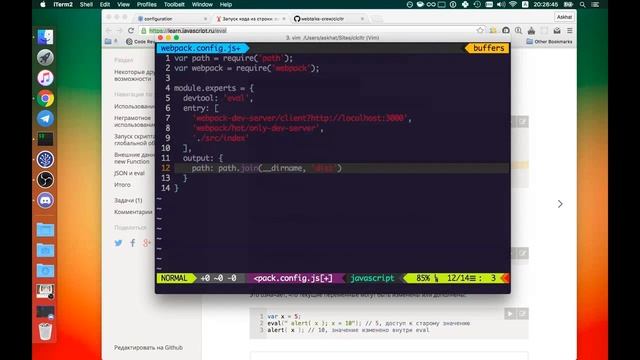Open the first blue folder in the Dock
The width and height of the screenshot is (640, 360).
pos(45,230)
